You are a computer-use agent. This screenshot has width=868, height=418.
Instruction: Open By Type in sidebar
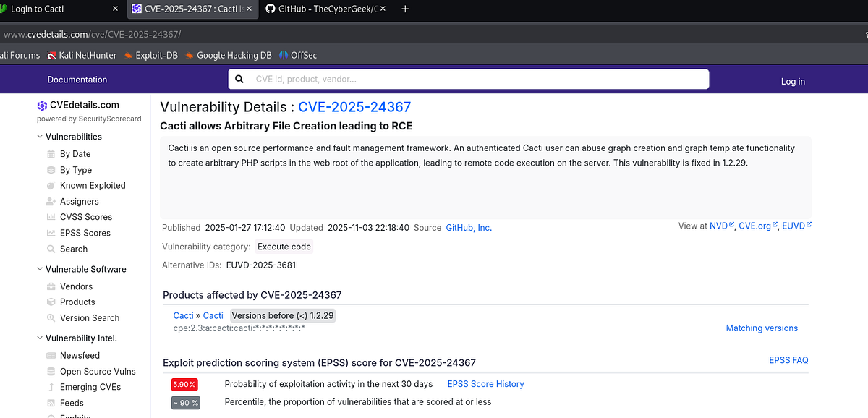point(76,170)
